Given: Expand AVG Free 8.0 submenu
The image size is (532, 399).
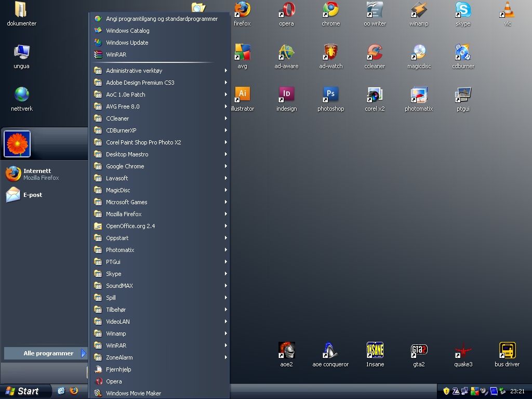Looking at the screenshot, I should click(x=160, y=106).
